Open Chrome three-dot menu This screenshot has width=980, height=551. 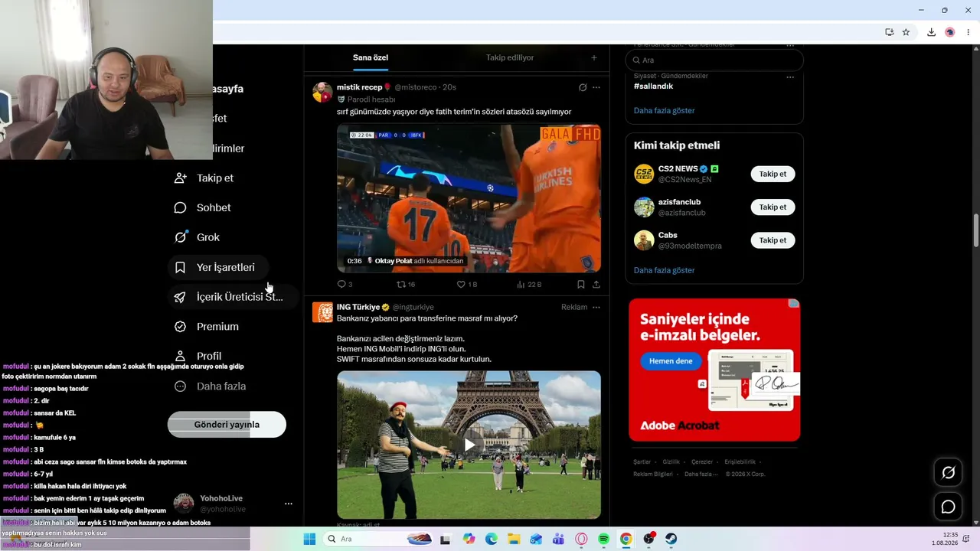click(x=969, y=32)
